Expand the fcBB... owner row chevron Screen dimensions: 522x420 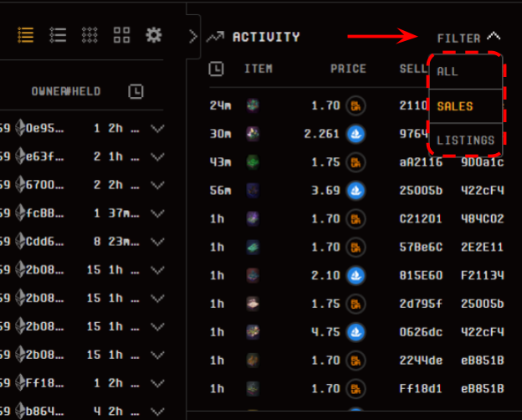[157, 213]
